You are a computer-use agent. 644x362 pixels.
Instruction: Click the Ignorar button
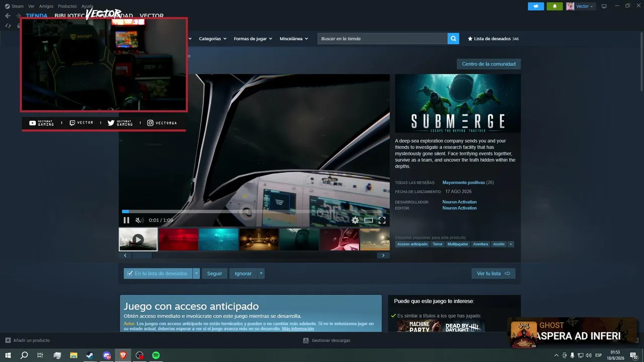coord(243,274)
